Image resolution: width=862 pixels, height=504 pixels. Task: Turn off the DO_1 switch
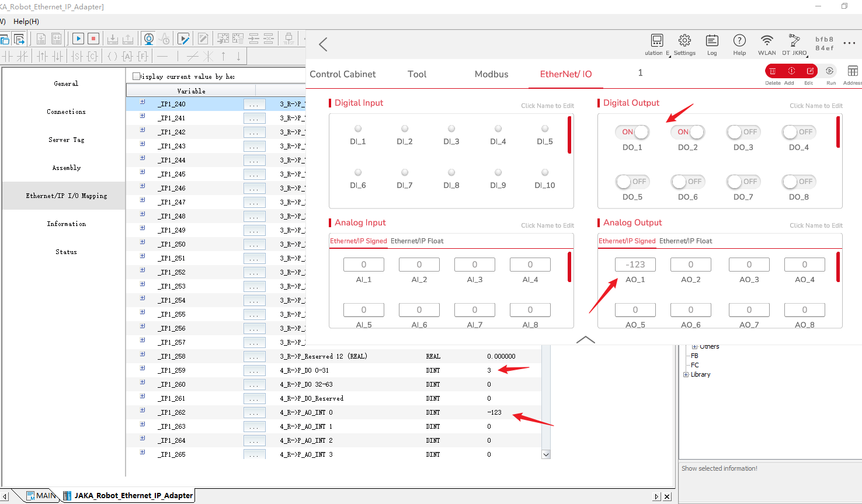[632, 132]
